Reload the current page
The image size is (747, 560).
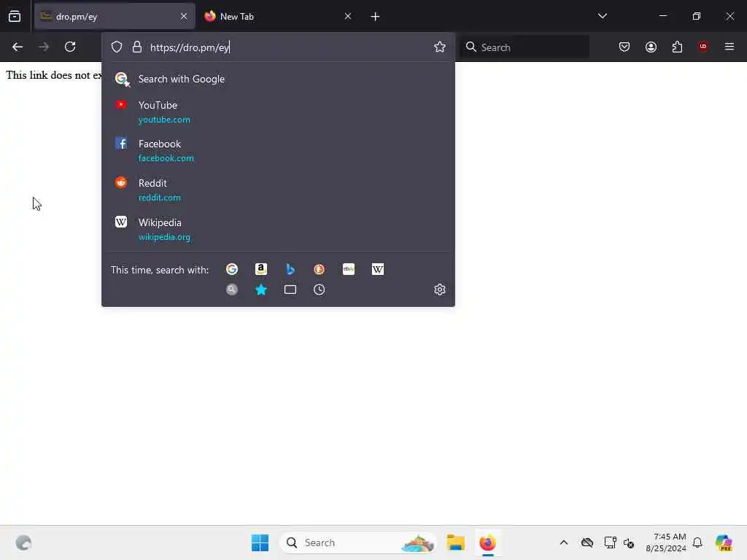pyautogui.click(x=70, y=47)
